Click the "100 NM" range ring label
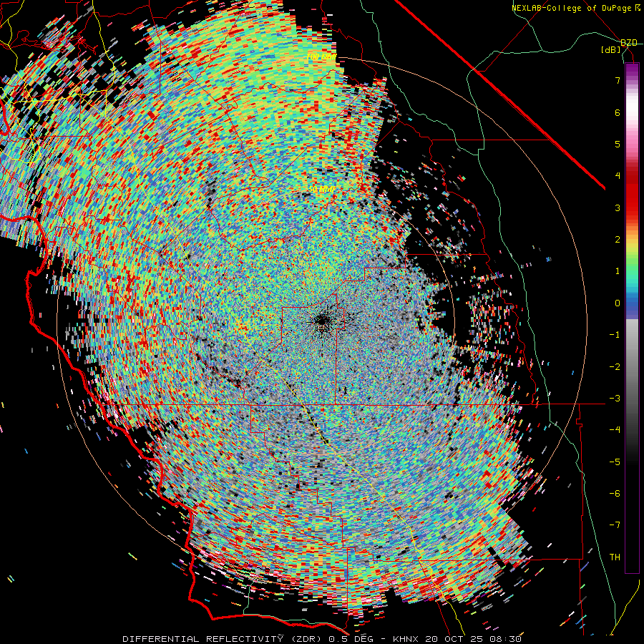 (x=321, y=57)
